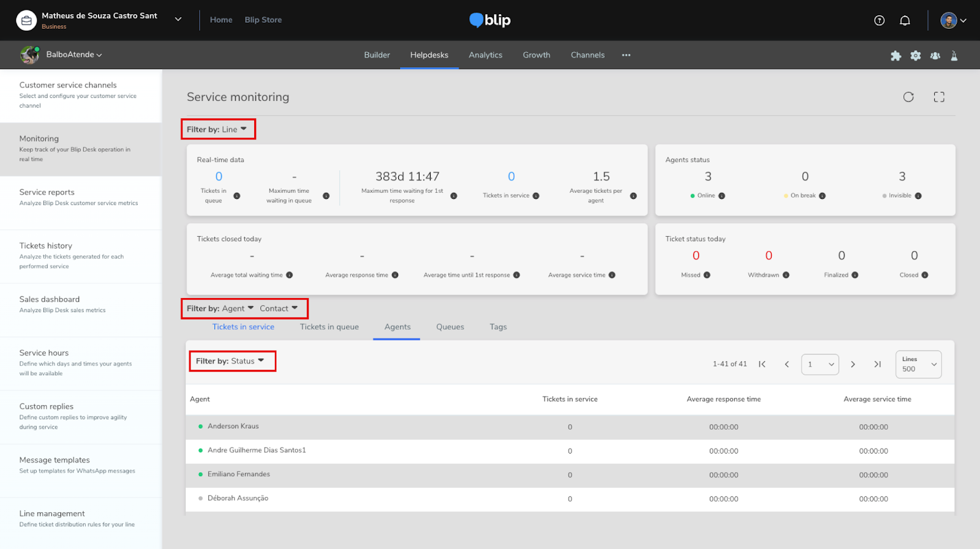The width and height of the screenshot is (980, 549).
Task: Open the help question mark icon
Action: (879, 20)
